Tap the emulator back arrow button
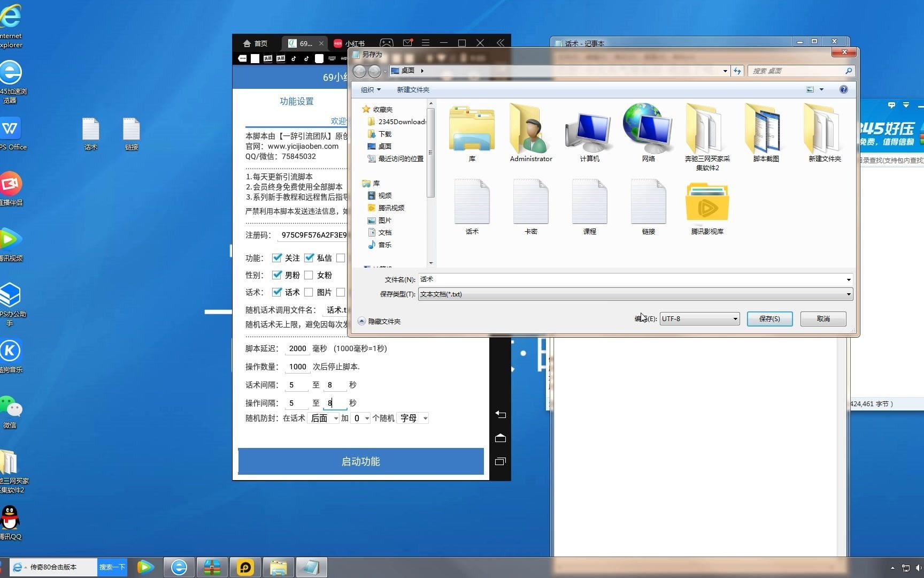The width and height of the screenshot is (924, 578). tap(500, 414)
